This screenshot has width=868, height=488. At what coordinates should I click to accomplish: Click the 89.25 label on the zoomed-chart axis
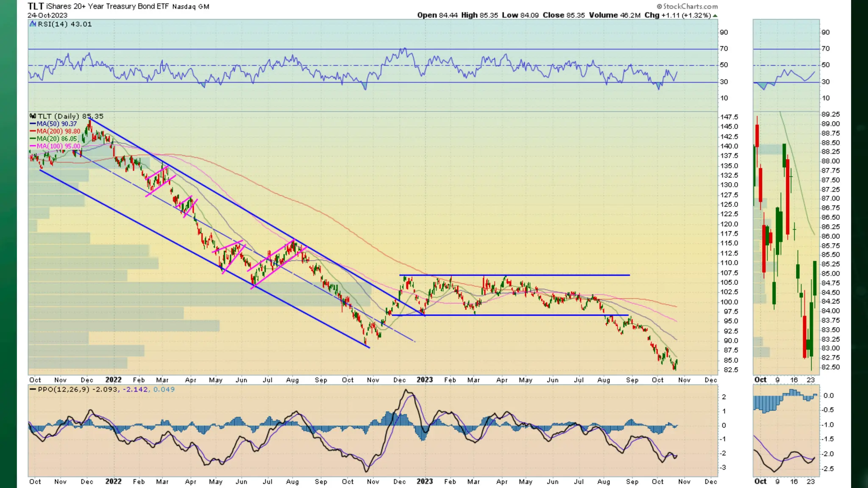click(830, 114)
